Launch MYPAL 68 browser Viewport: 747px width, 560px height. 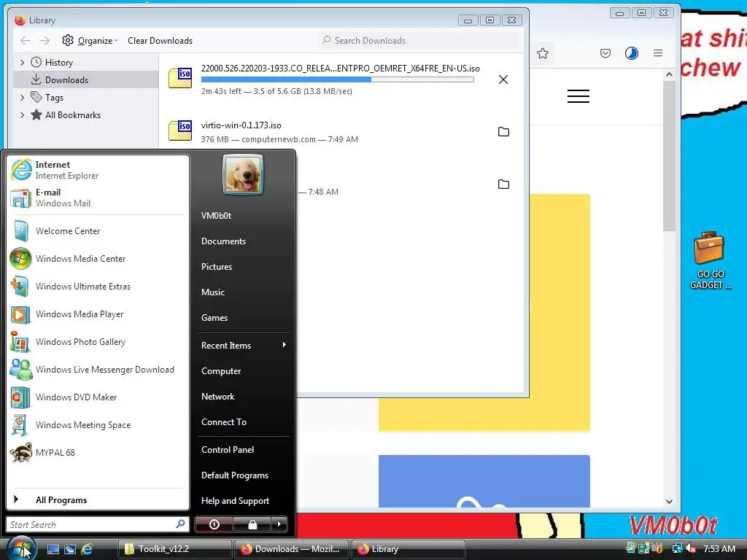98,452
